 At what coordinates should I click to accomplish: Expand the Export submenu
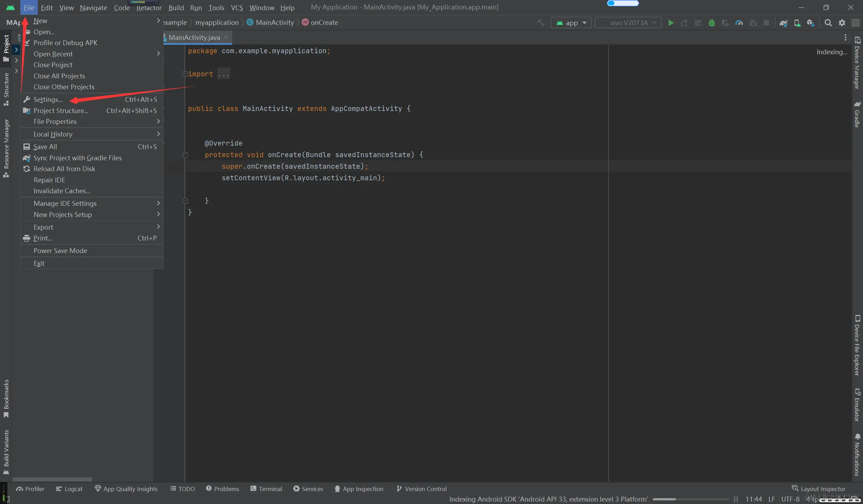click(x=92, y=227)
